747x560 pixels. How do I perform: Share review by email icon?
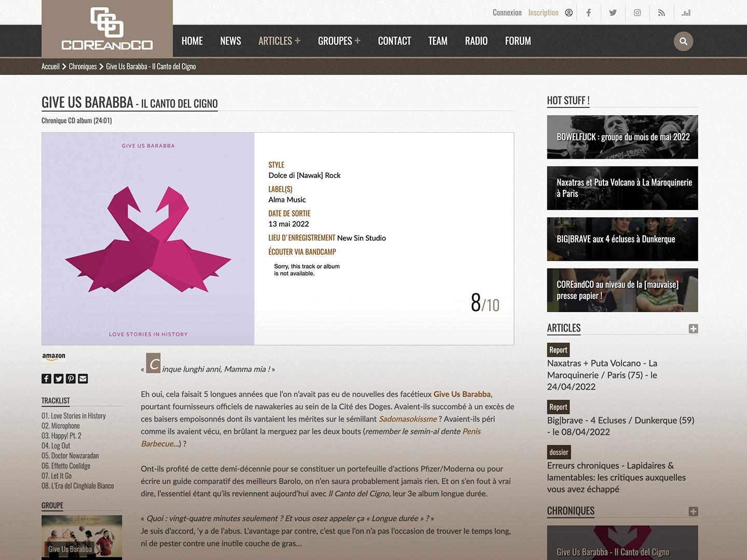click(83, 379)
